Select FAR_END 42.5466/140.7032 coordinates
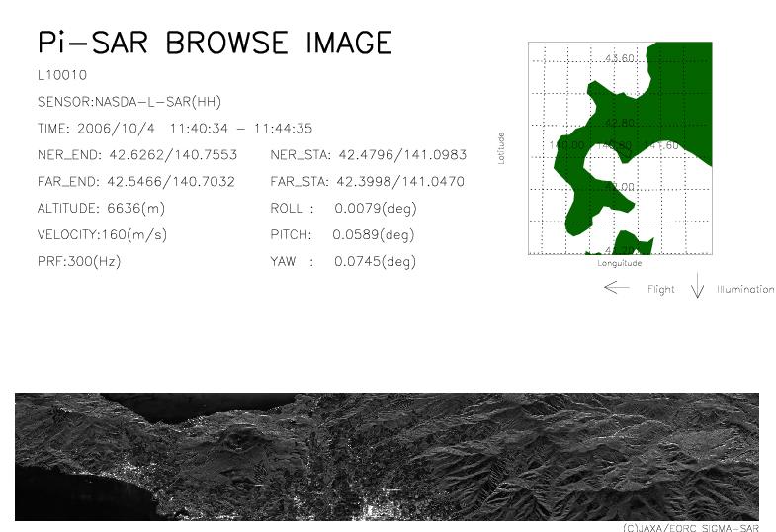This screenshot has width=776, height=532. [x=136, y=182]
